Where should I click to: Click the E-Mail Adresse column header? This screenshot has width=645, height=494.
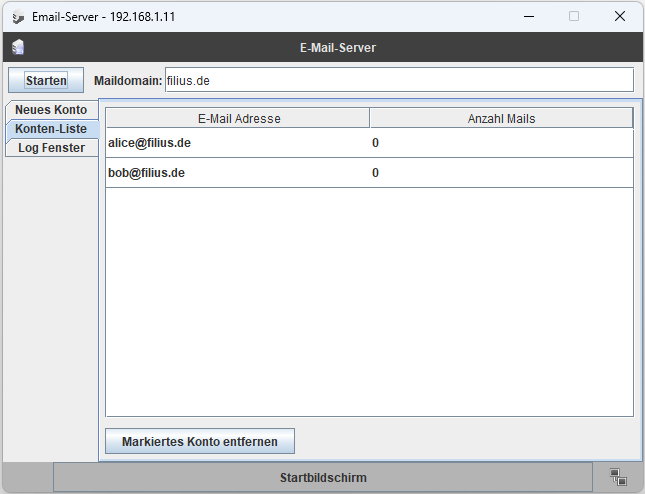[x=238, y=118]
